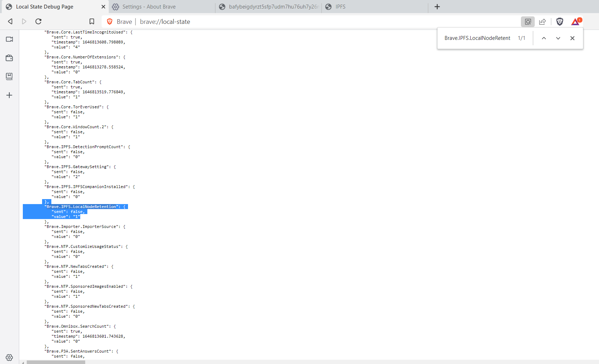
Task: Open sidebar settings gear
Action: 9,358
